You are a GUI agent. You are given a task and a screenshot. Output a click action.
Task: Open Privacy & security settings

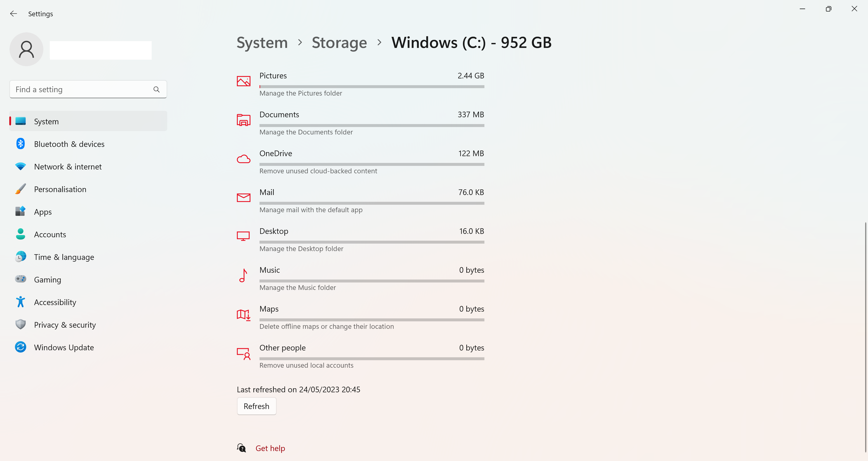pyautogui.click(x=65, y=325)
